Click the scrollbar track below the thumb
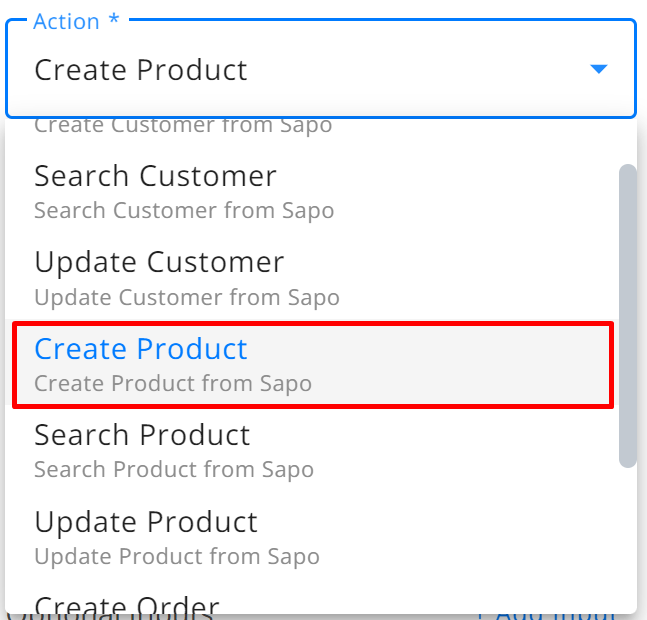This screenshot has height=620, width=647. coord(628,540)
